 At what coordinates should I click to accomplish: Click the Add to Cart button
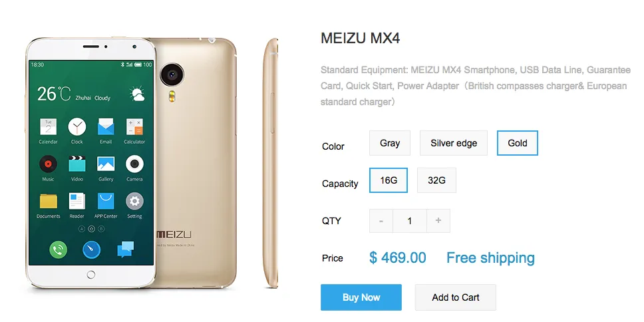click(456, 297)
